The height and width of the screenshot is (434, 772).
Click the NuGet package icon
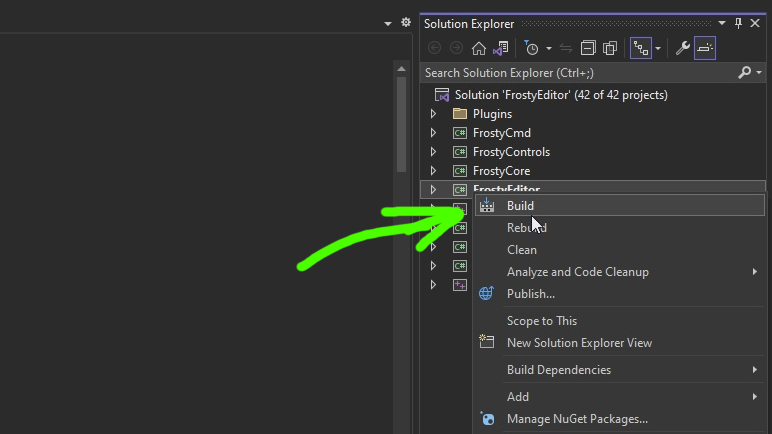pos(487,418)
